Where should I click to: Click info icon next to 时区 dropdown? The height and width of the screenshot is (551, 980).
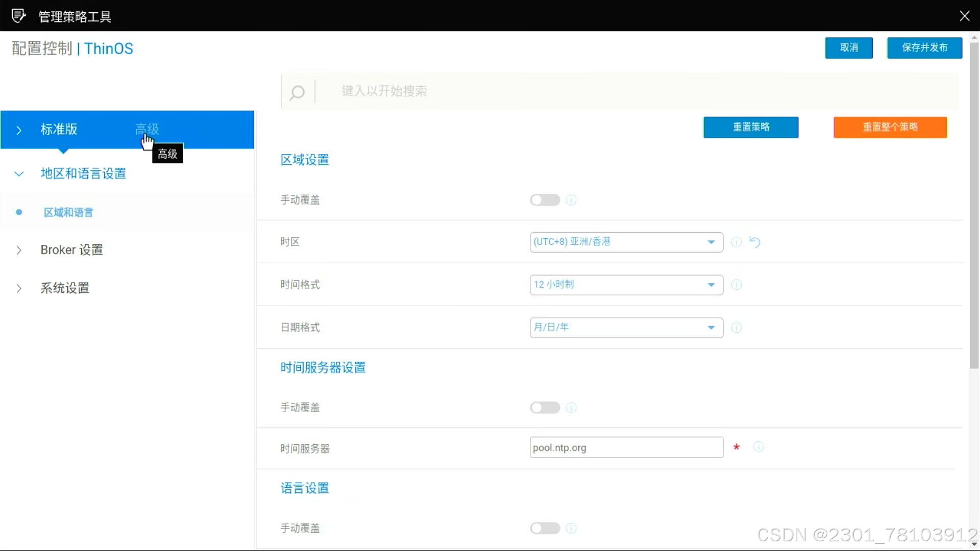[x=736, y=242]
